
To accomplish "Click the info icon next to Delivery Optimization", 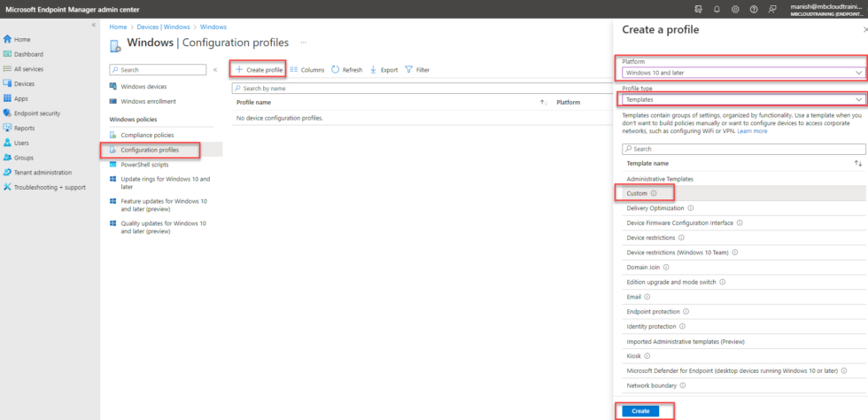I will click(691, 207).
